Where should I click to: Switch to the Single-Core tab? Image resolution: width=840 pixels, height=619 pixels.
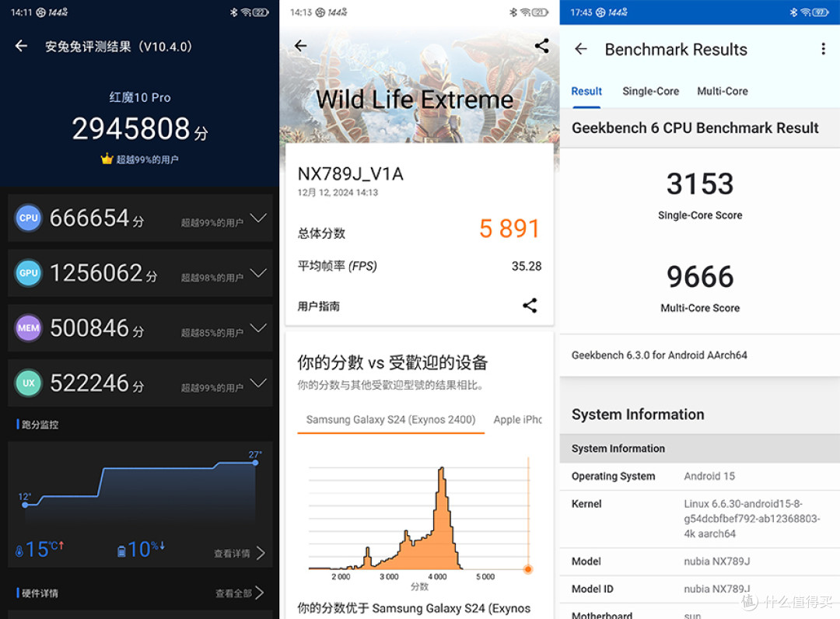650,91
